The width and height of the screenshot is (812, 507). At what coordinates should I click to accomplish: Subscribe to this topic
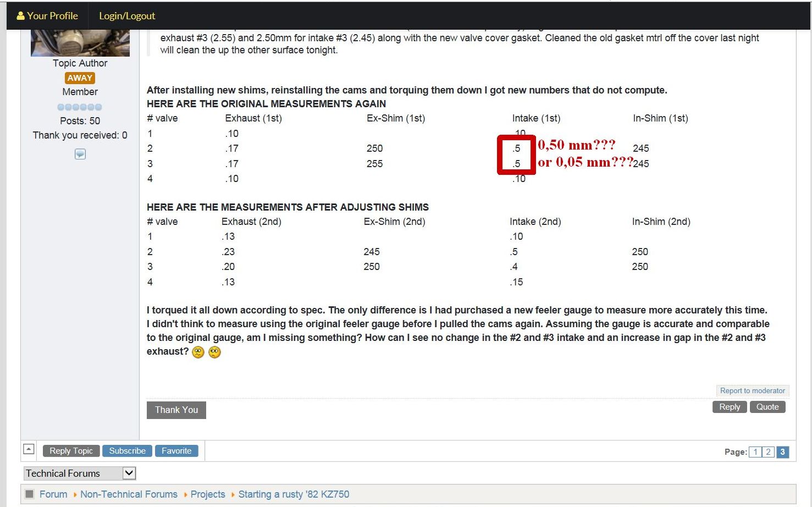click(x=127, y=451)
